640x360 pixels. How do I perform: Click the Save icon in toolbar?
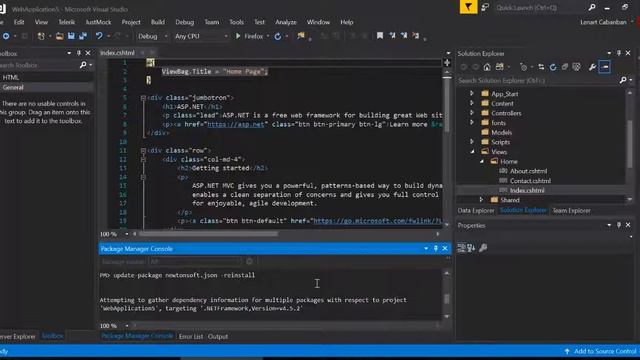[x=71, y=36]
